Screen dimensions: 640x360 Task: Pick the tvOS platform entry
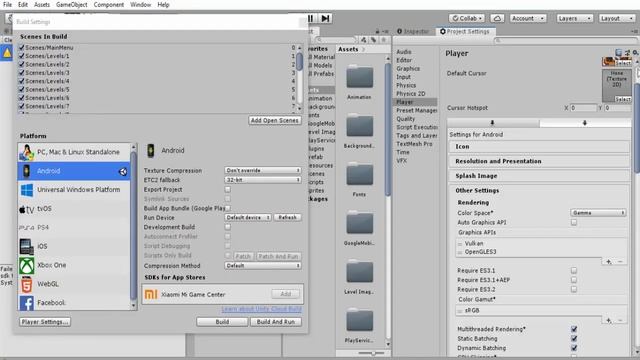pyautogui.click(x=73, y=209)
